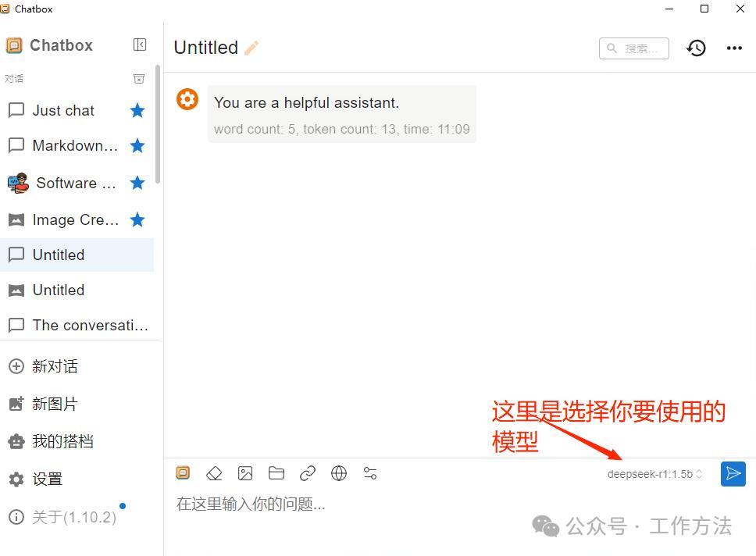Click the Software developer avatar icon
This screenshot has width=756, height=556.
coord(18,183)
